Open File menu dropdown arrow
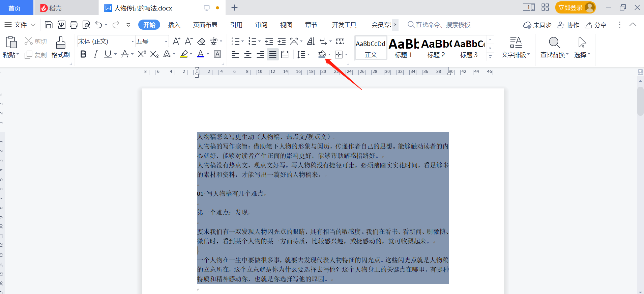The width and height of the screenshot is (644, 294). point(33,25)
